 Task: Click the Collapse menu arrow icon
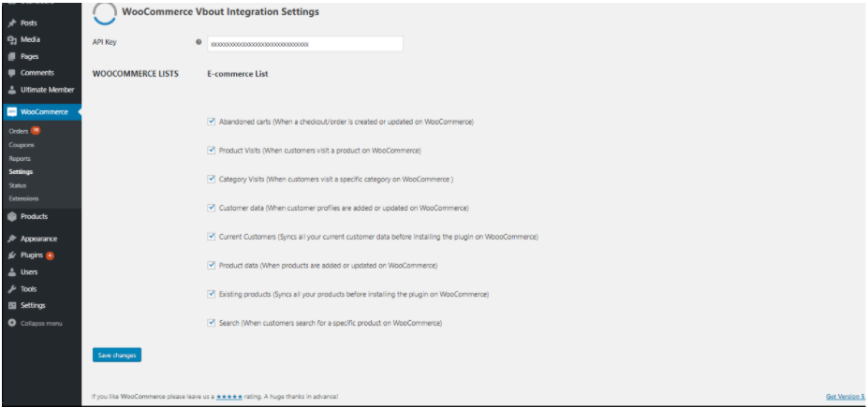tap(12, 323)
